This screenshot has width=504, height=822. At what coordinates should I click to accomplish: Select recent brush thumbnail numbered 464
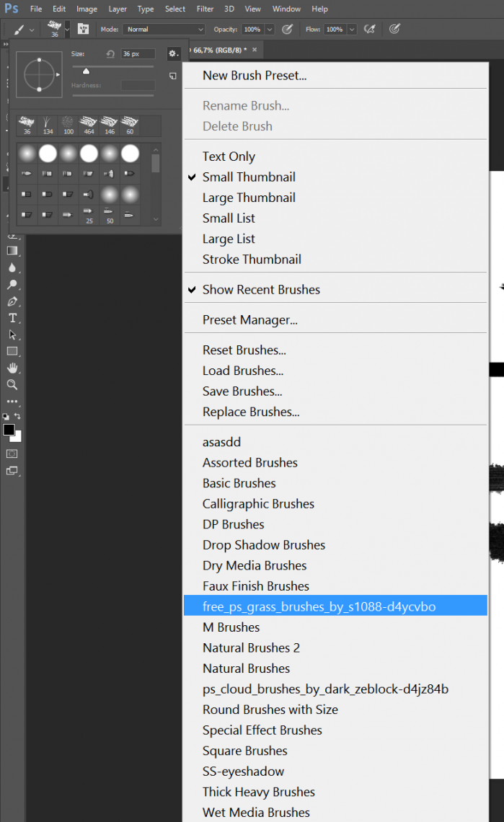pyautogui.click(x=89, y=125)
